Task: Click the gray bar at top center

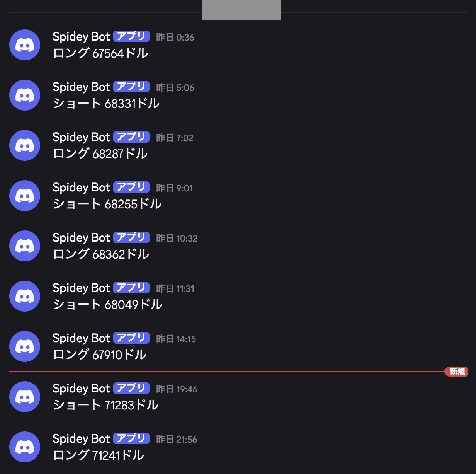Action: coord(242,10)
